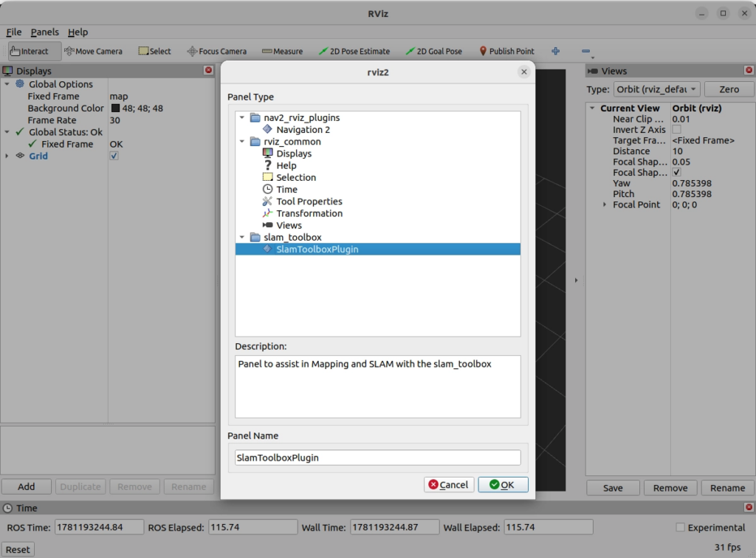This screenshot has width=756, height=558.
Task: Collapse Global Options in Displays
Action: 7,84
